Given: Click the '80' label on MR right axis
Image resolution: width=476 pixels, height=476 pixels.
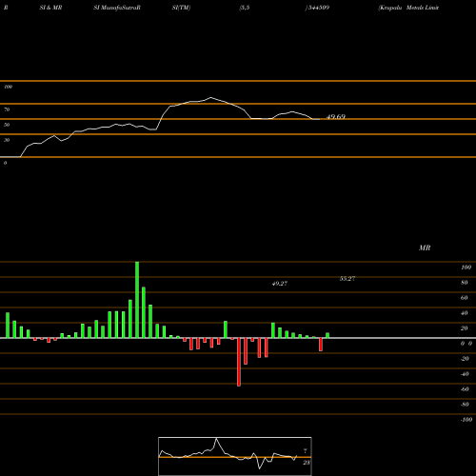Looking at the screenshot, I should coord(465,283).
